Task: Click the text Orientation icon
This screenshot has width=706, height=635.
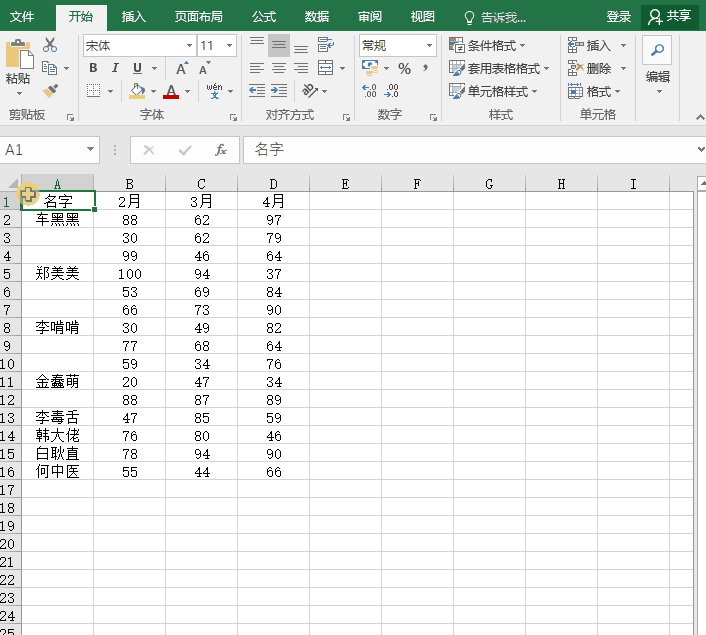Action: coord(310,91)
